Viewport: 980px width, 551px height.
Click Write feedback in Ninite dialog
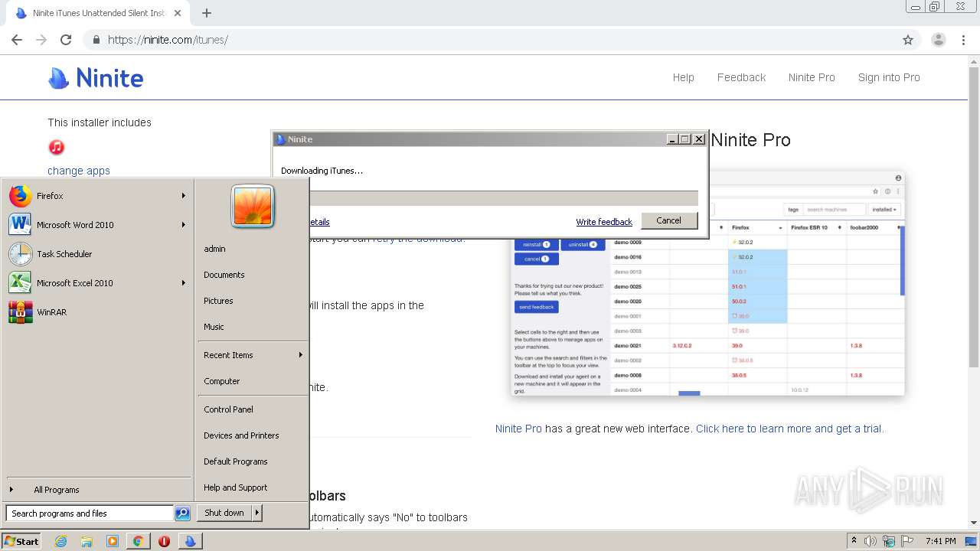click(604, 222)
